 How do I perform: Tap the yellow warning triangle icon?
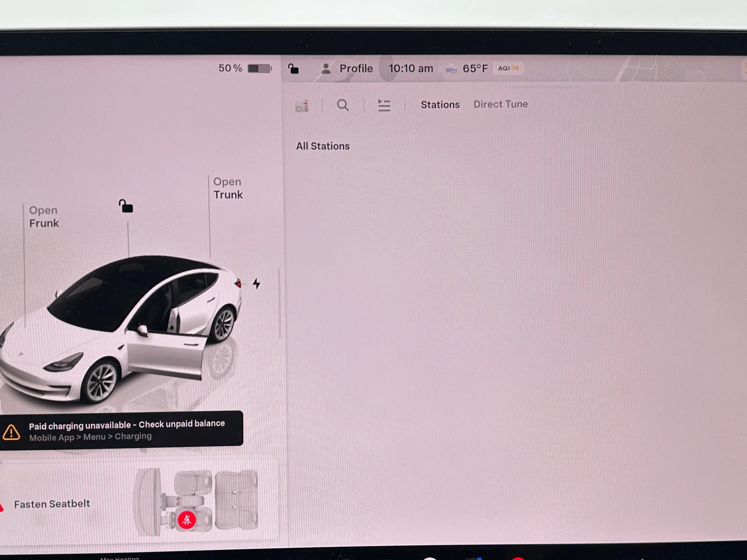[11, 432]
